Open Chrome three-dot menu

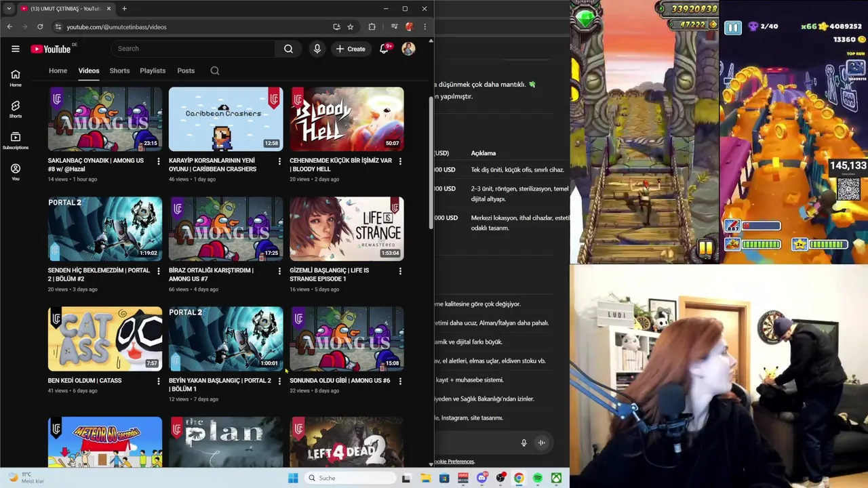tap(425, 27)
